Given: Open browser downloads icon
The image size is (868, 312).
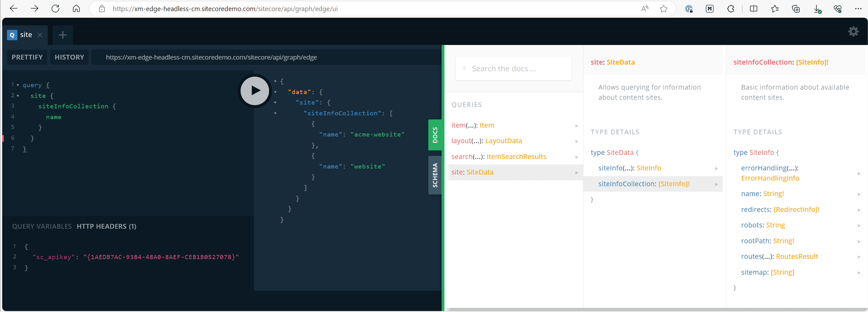Looking at the screenshot, I should point(817,9).
